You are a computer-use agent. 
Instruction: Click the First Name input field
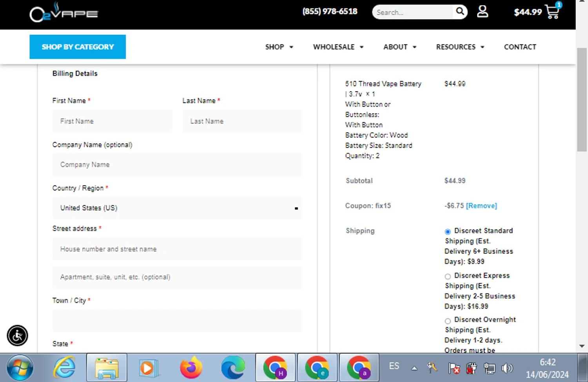(113, 121)
